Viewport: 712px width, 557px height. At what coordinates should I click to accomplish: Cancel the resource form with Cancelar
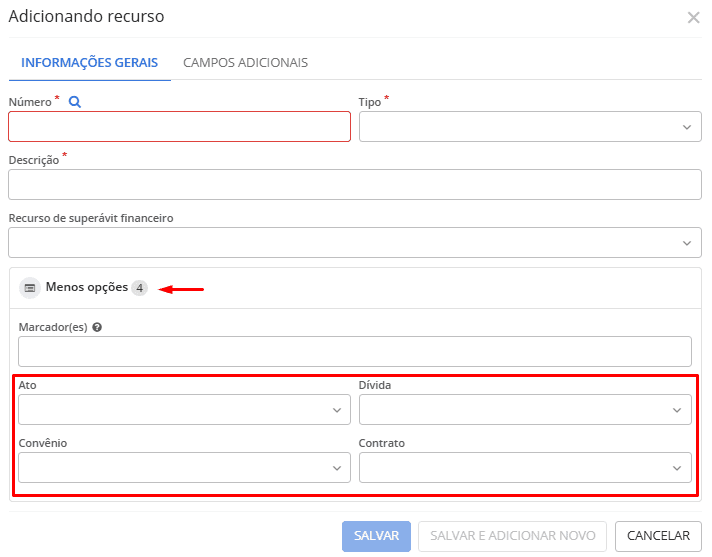658,536
